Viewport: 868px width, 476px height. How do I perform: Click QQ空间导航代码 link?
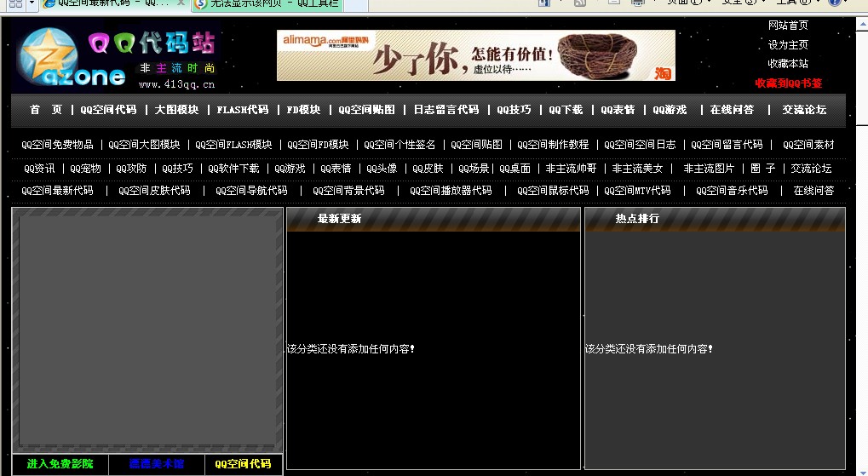(x=251, y=191)
